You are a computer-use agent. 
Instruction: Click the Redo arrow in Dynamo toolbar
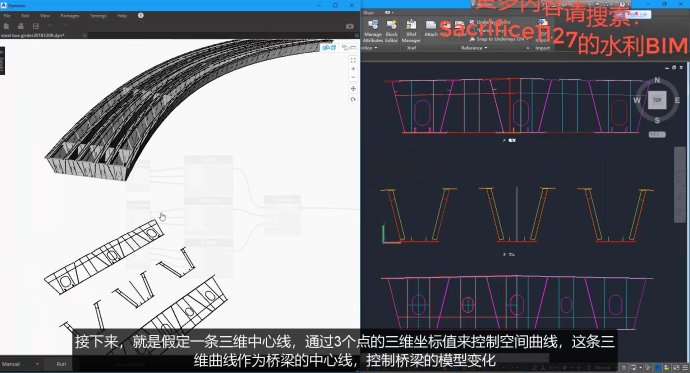(x=65, y=26)
